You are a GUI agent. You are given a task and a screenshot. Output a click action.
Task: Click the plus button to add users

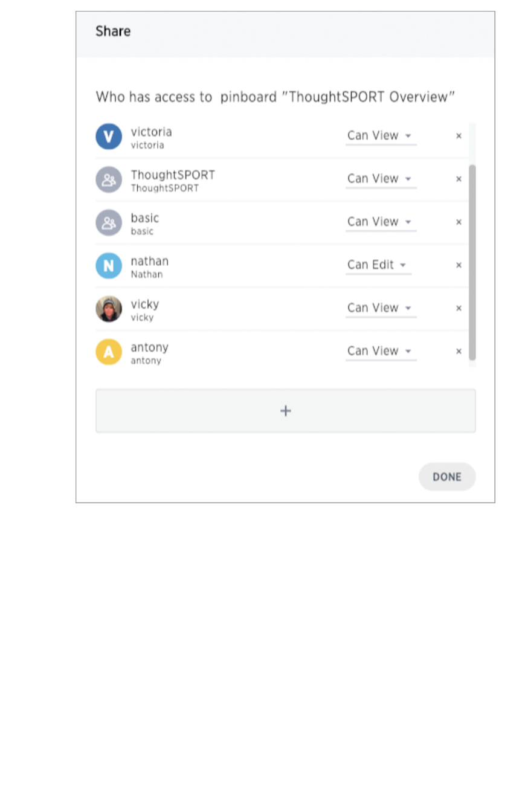tap(285, 411)
